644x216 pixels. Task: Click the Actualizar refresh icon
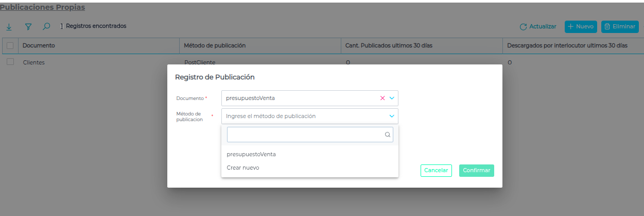523,27
